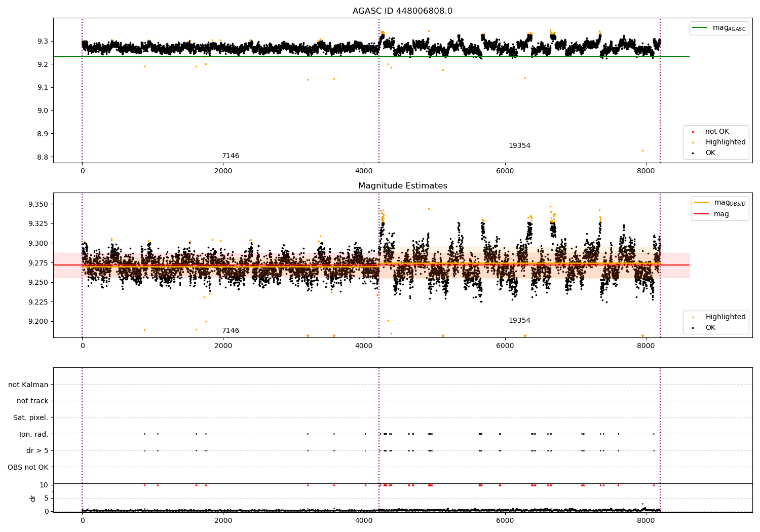Click the 9.0 y-tick of top plot
Screen dimensions: 760x532
point(43,110)
